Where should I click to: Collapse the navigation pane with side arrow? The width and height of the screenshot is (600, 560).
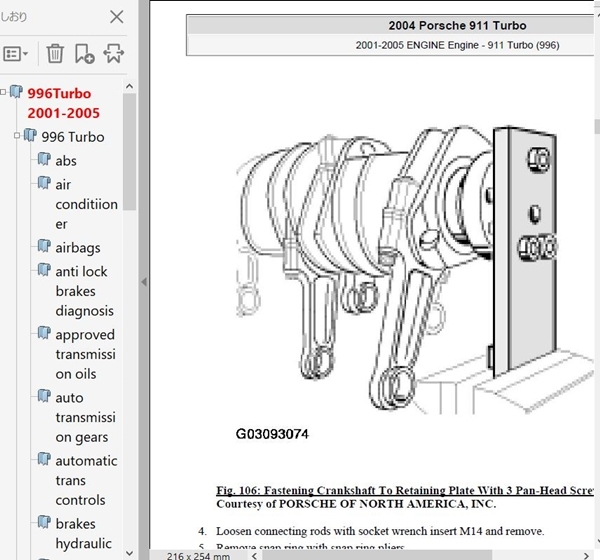coord(144,282)
